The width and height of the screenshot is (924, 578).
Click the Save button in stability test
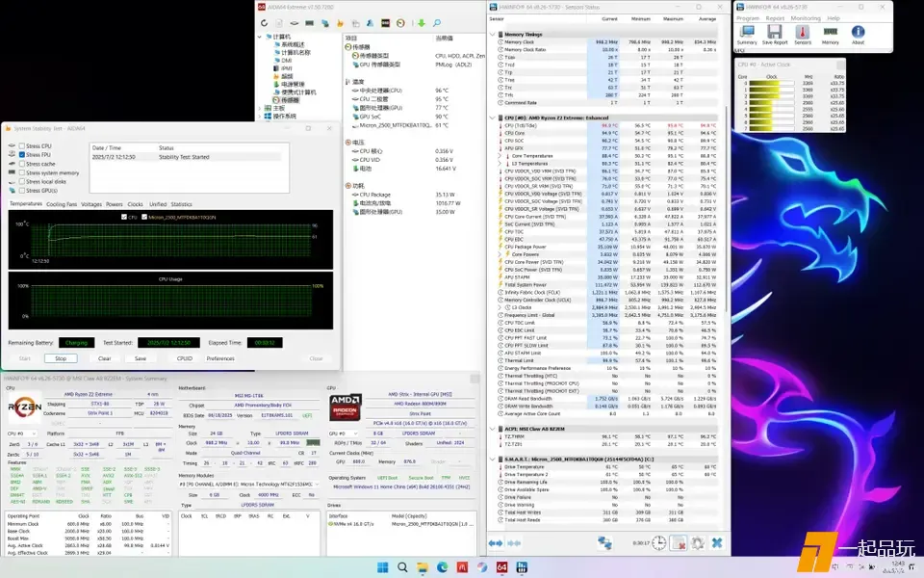click(141, 358)
